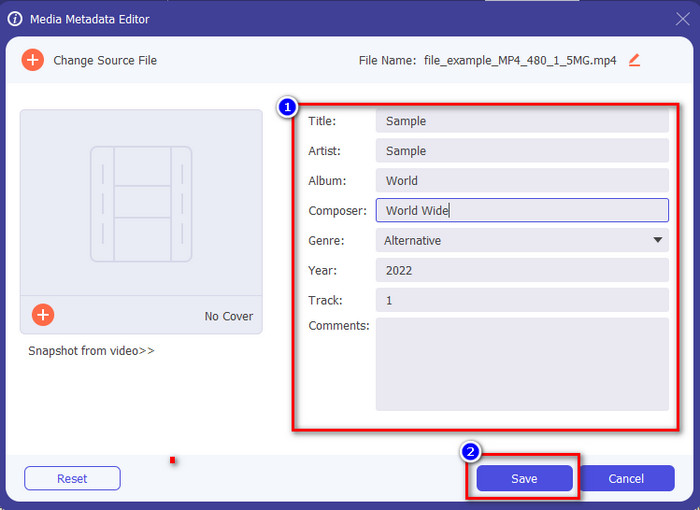Image resolution: width=700 pixels, height=510 pixels.
Task: Select the Year field showing 2022
Action: 521,270
